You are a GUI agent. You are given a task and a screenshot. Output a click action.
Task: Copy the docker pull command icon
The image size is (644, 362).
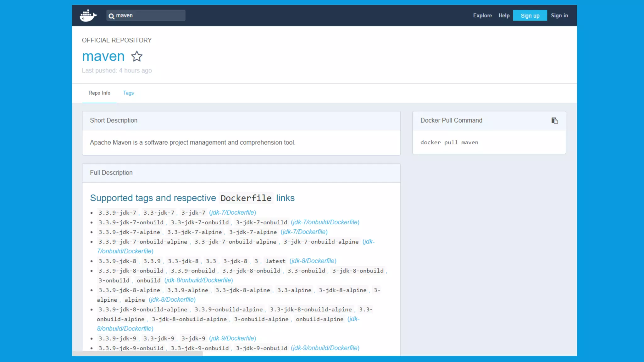click(x=554, y=121)
